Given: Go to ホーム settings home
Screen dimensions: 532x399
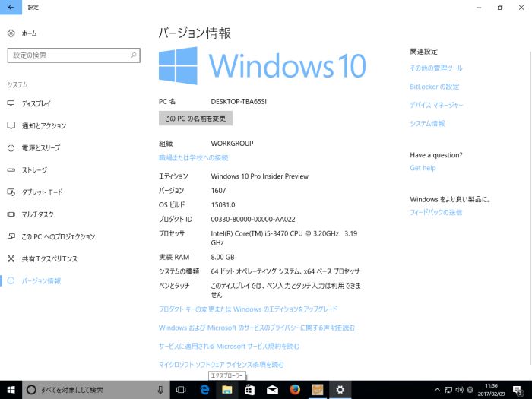Looking at the screenshot, I should [29, 33].
